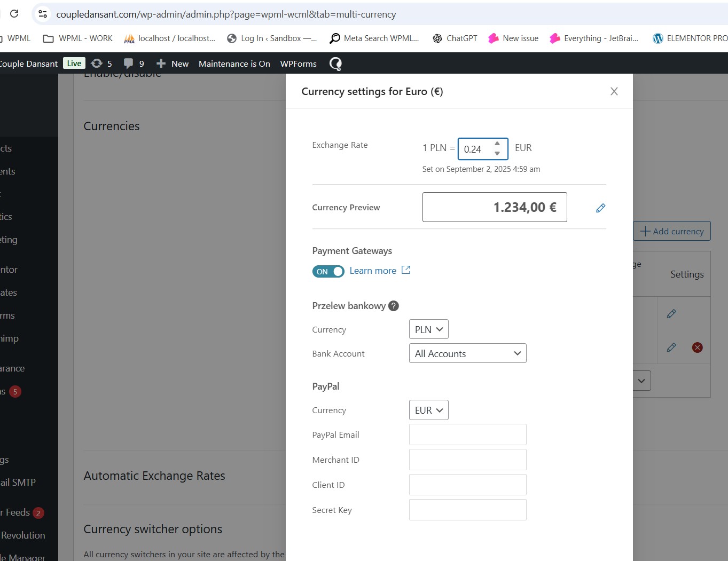Increase exchange rate with up stepper arrow
The width and height of the screenshot is (728, 561).
497,144
